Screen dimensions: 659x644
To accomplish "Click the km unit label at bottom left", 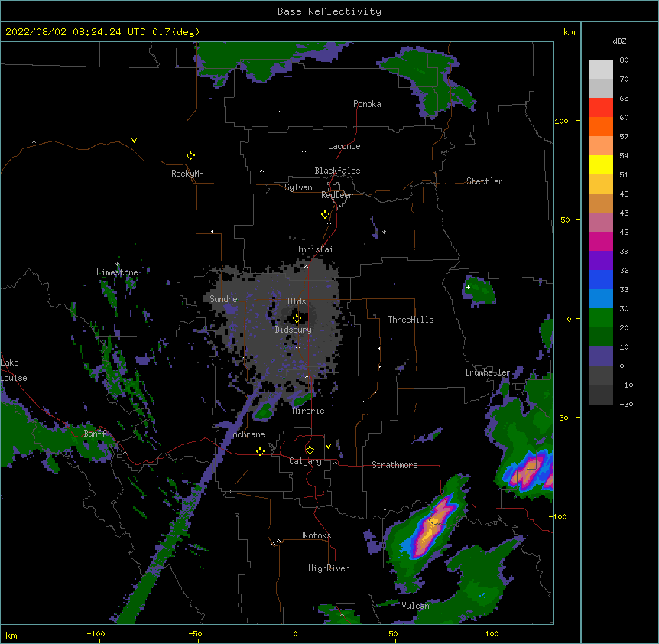I will 11,636.
